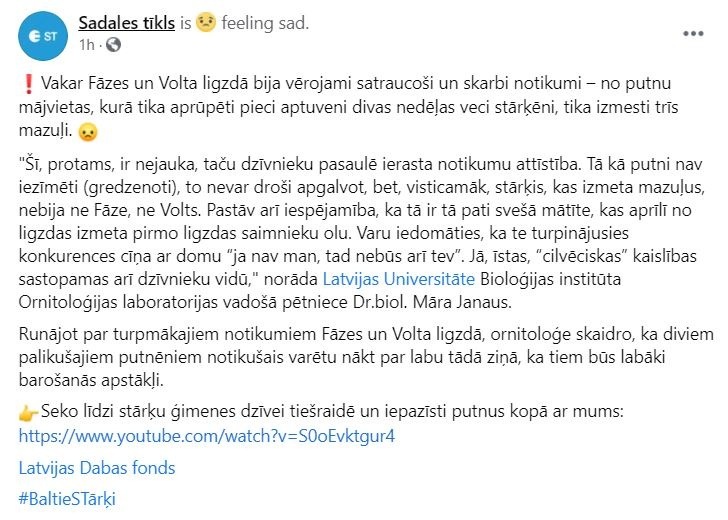
Task: Open the YouTube watch link
Action: point(207,436)
